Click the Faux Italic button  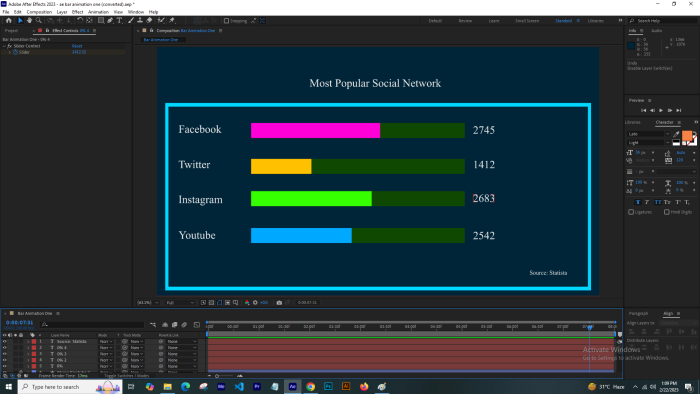647,202
